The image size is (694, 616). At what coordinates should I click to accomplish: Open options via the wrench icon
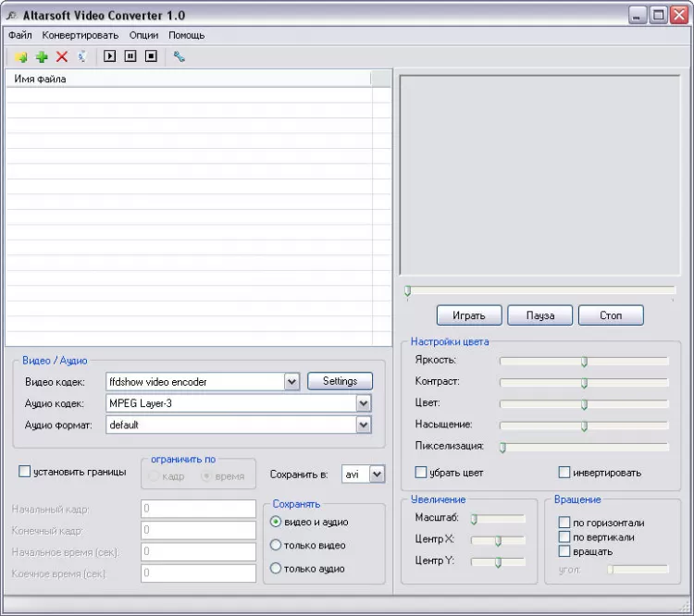coord(180,56)
